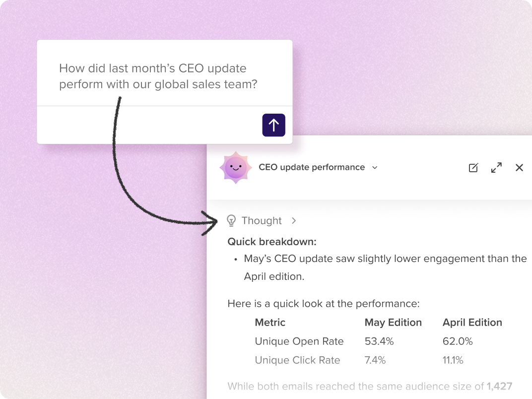The width and height of the screenshot is (532, 399).
Task: Click the CEO update performance title
Action: point(312,167)
